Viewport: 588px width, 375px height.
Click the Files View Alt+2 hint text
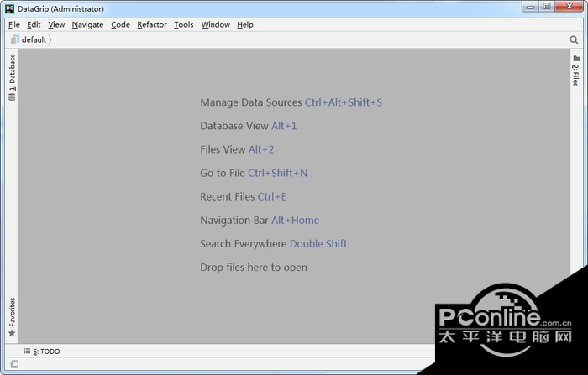pos(237,149)
